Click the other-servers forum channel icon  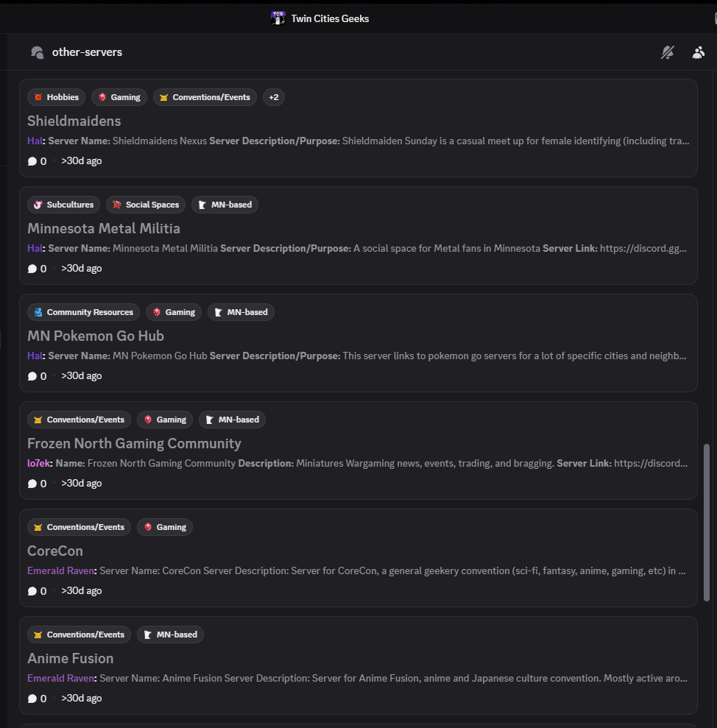tap(38, 52)
